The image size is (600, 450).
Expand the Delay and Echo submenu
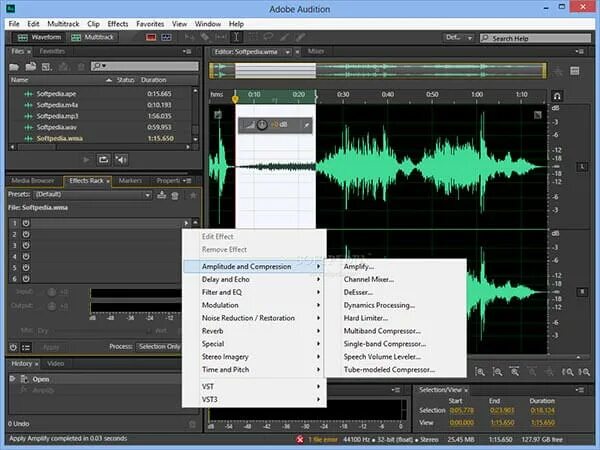(x=254, y=279)
